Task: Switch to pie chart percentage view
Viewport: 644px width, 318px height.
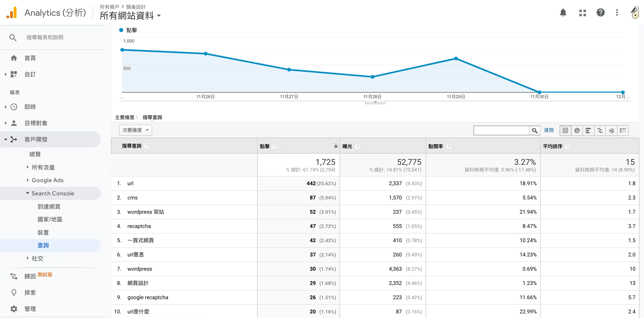Action: [x=577, y=131]
